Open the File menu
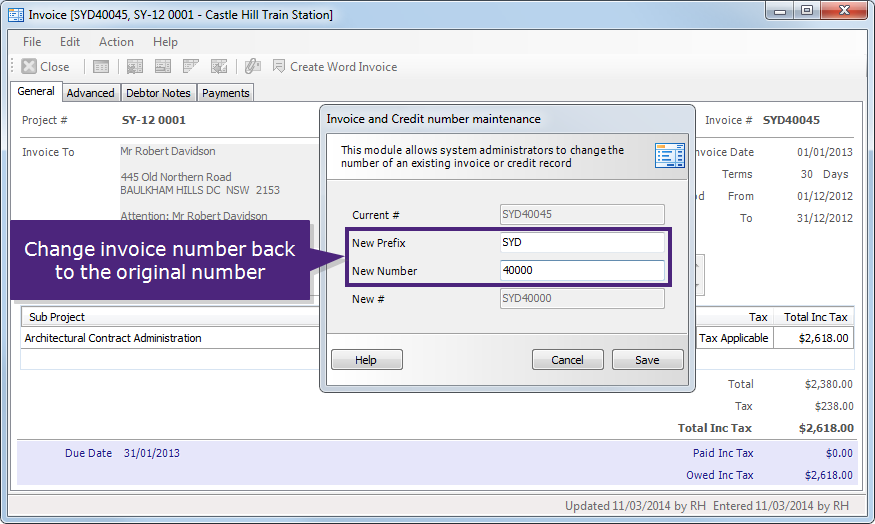The height and width of the screenshot is (524, 875). (32, 42)
